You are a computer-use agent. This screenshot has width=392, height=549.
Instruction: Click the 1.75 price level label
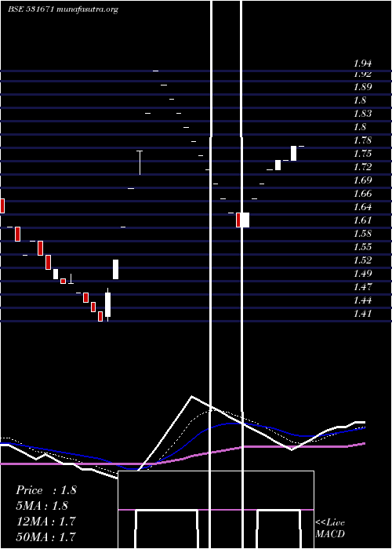(x=362, y=154)
